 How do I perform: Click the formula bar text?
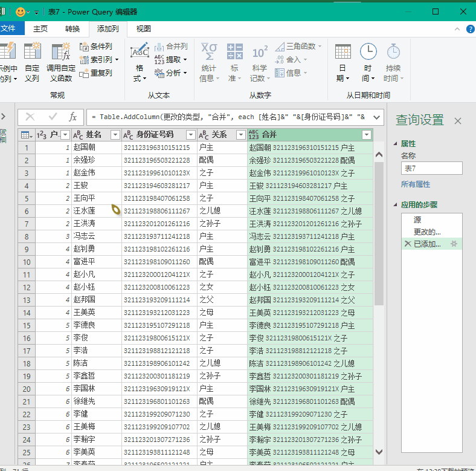(x=228, y=117)
